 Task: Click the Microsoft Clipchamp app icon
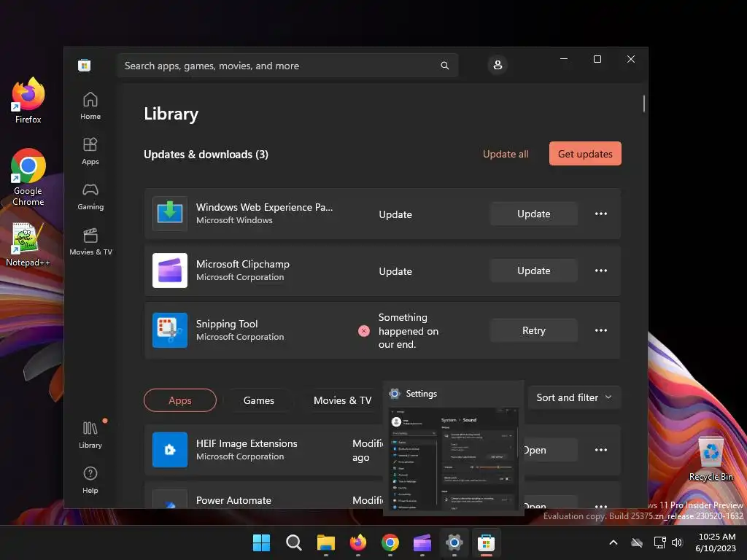click(x=169, y=271)
